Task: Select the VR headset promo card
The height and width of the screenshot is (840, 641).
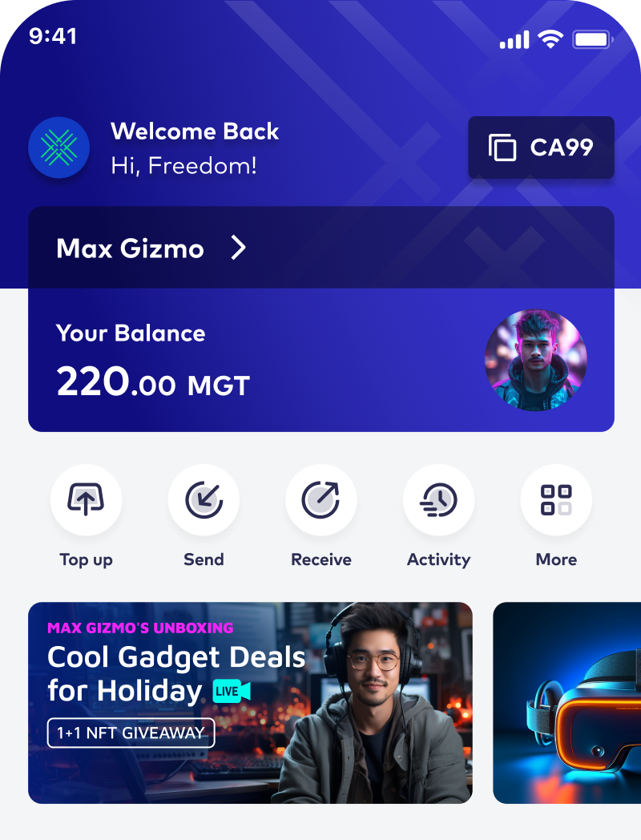Action: pyautogui.click(x=567, y=703)
